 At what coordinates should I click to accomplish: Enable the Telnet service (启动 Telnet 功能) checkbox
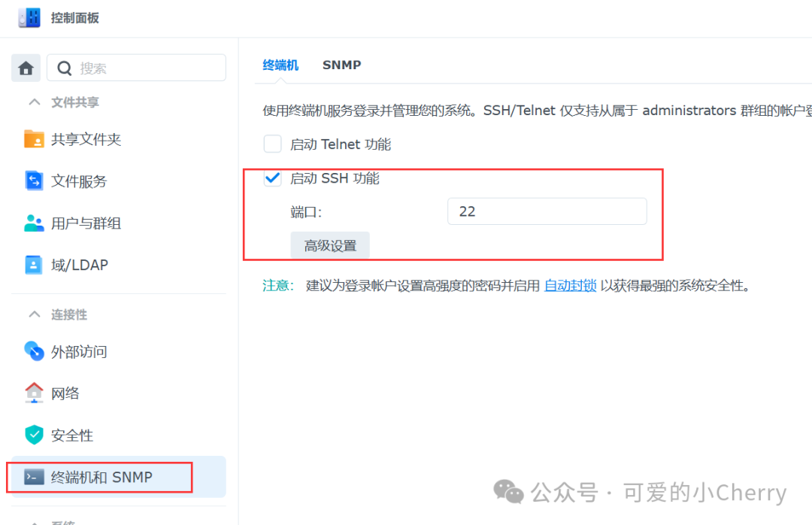click(x=272, y=144)
